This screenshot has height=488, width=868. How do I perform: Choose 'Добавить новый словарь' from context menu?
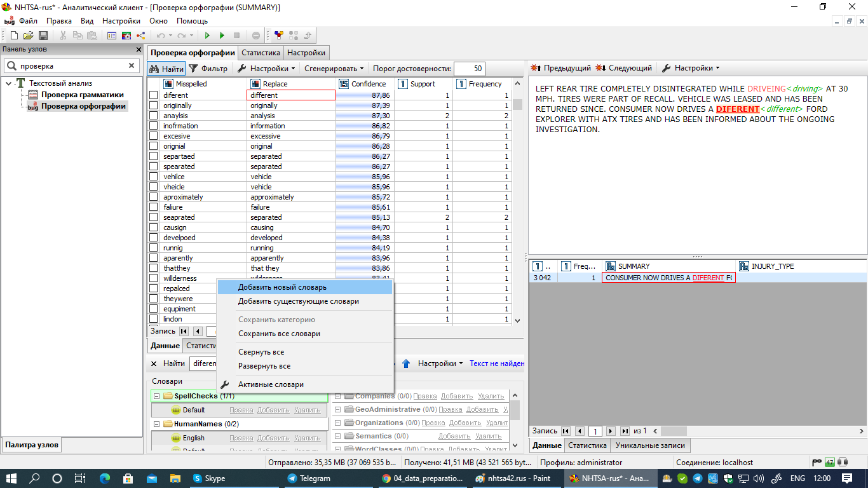tap(282, 287)
